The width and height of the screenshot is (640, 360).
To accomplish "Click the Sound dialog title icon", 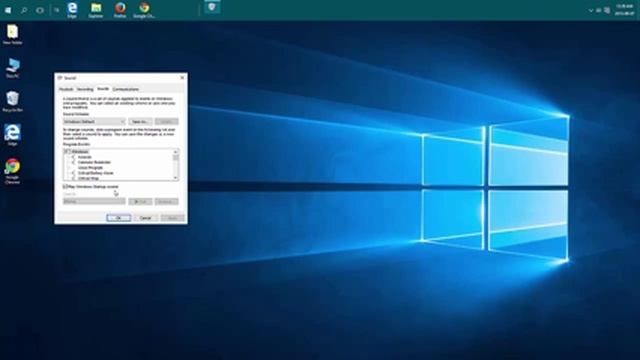I will tap(60, 78).
